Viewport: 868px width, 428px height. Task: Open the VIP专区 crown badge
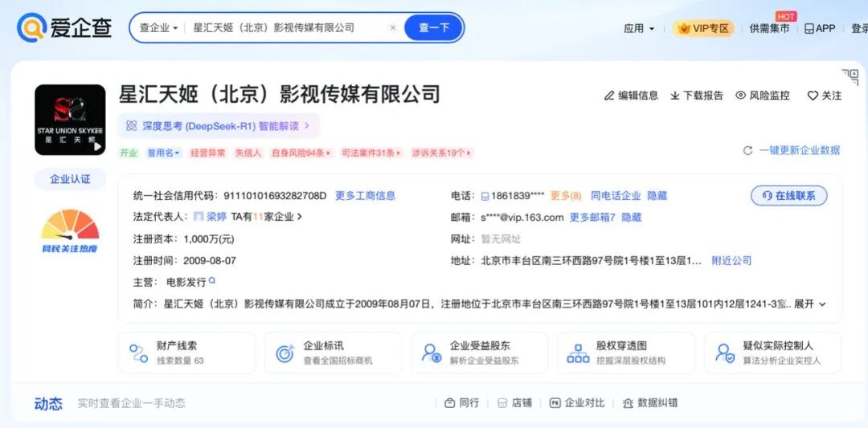pyautogui.click(x=703, y=28)
